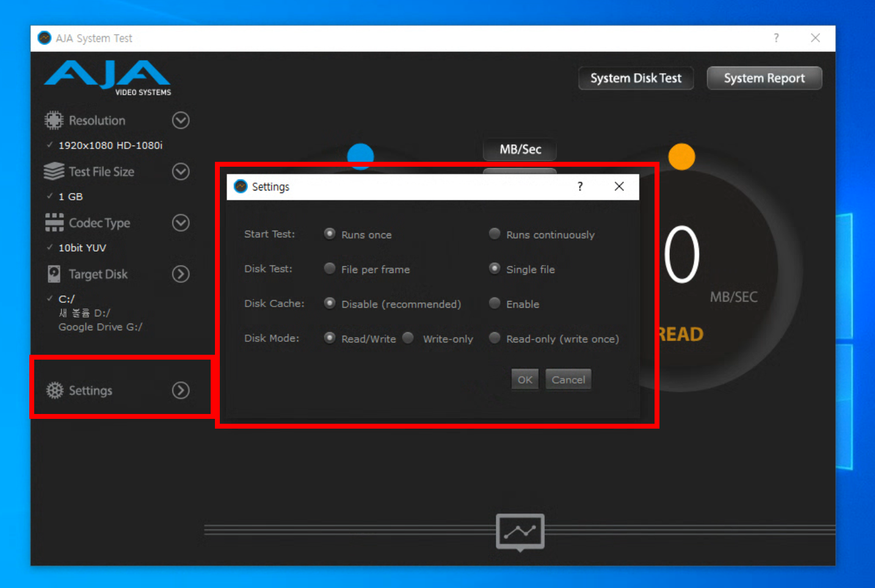Click the Settings label in sidebar
Image resolution: width=875 pixels, height=588 pixels.
(90, 390)
